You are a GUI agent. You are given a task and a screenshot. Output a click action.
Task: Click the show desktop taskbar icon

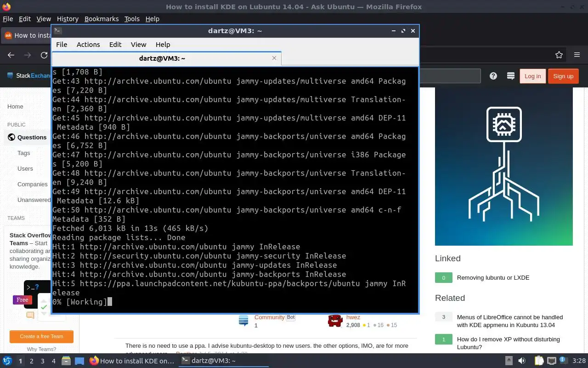pyautogui.click(x=79, y=361)
